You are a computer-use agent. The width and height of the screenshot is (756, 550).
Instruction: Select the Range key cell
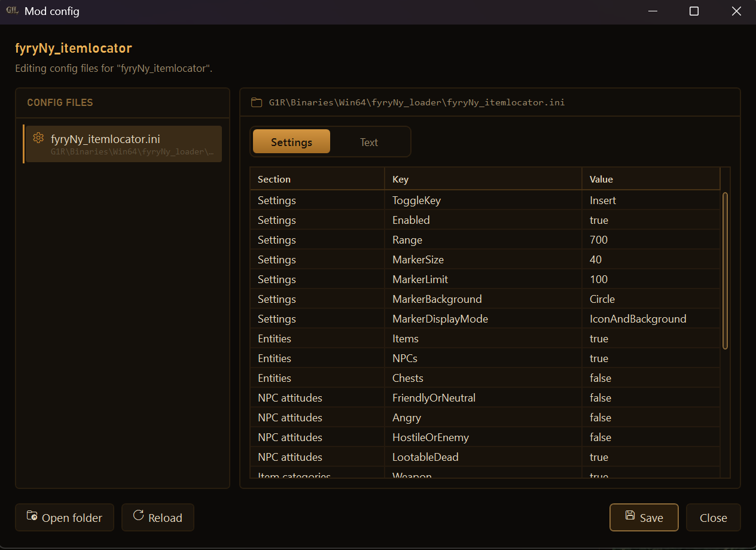(x=483, y=240)
